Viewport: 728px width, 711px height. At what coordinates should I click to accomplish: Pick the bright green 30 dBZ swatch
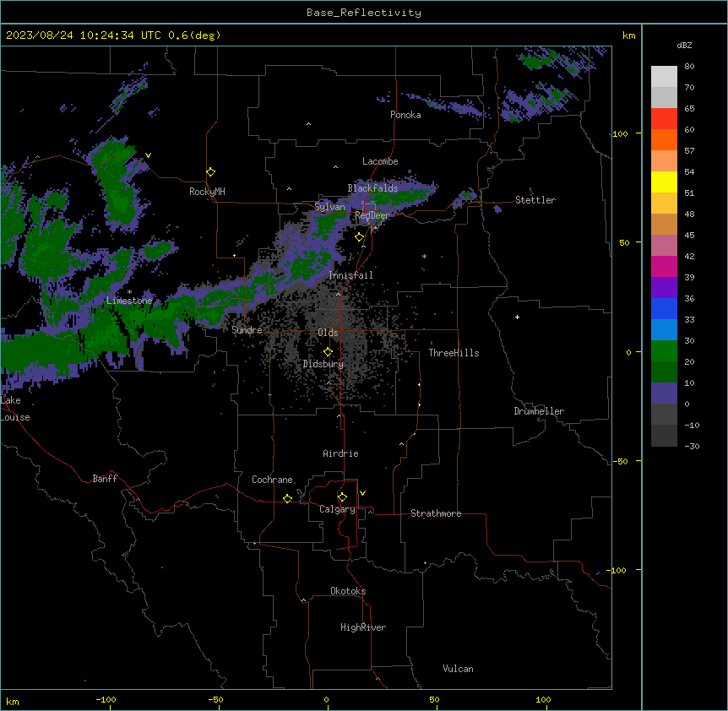(664, 351)
